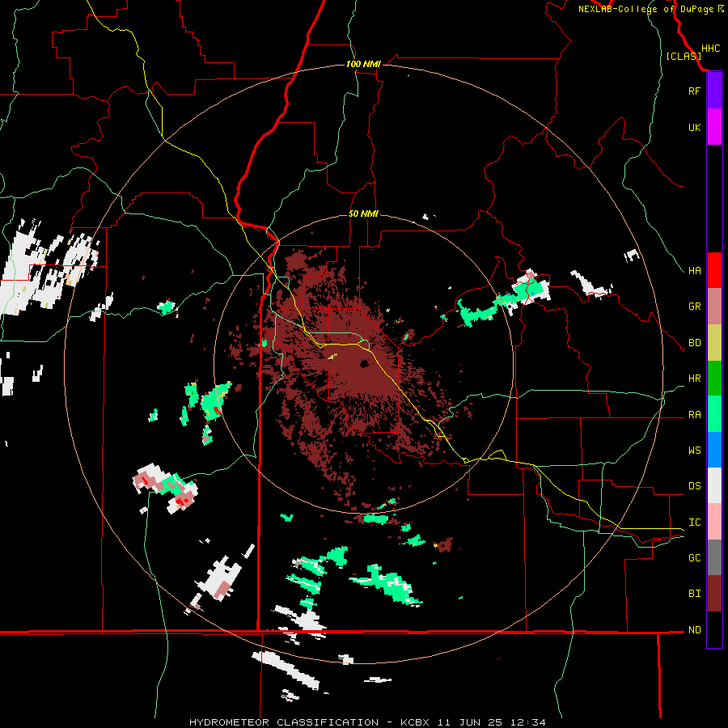Click the RF text label in legend

pos(694,91)
